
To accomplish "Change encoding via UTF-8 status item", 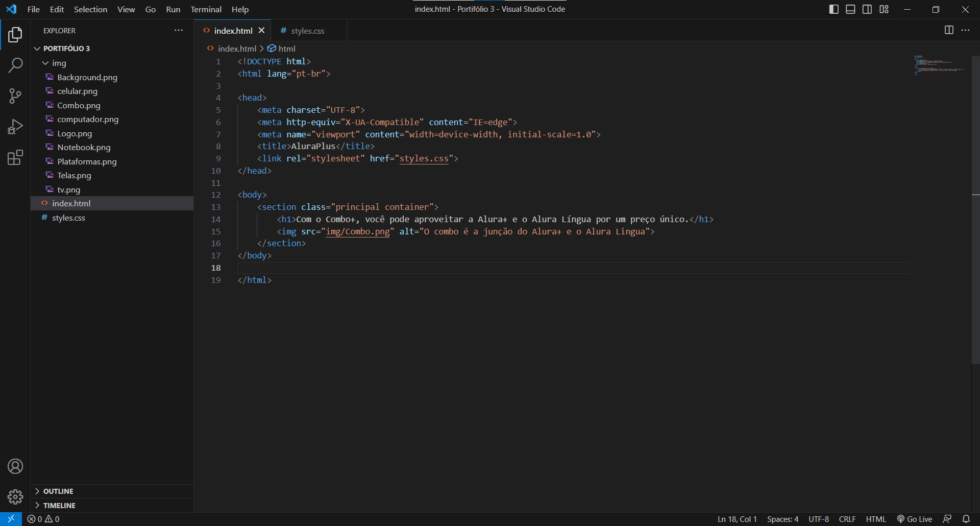I will 819,519.
